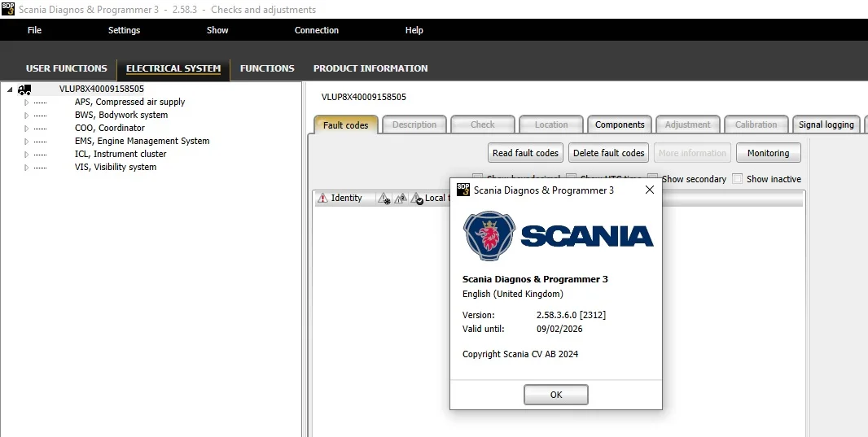Select the VIS, Visibility system row
The image size is (868, 437).
tap(115, 167)
